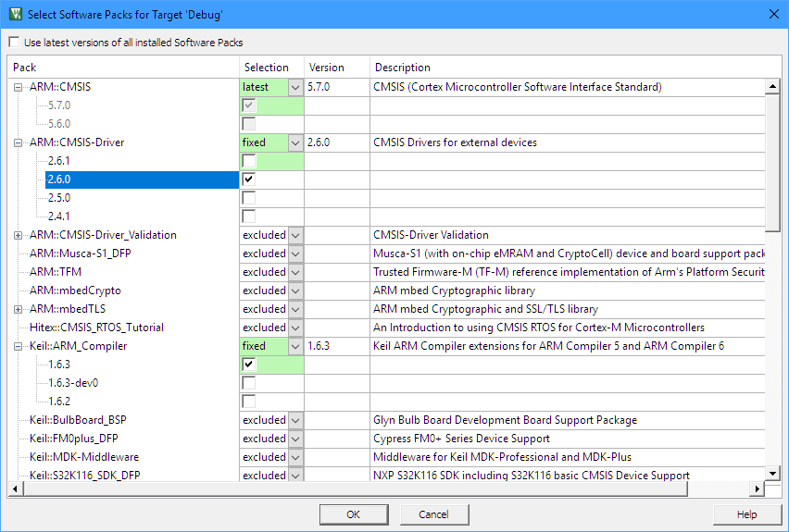Screen dimensions: 789x532
Task: Select the 5.7.0 version under ARM::CMSIS
Action: [59, 105]
